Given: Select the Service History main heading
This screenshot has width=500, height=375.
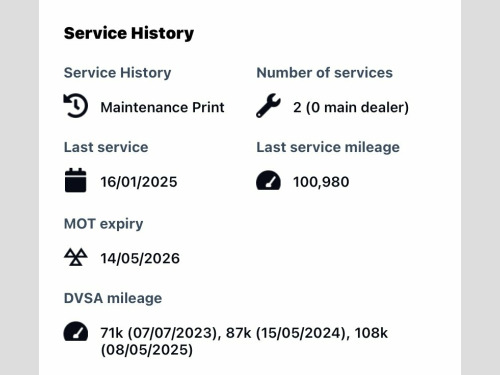Looking at the screenshot, I should (x=129, y=33).
